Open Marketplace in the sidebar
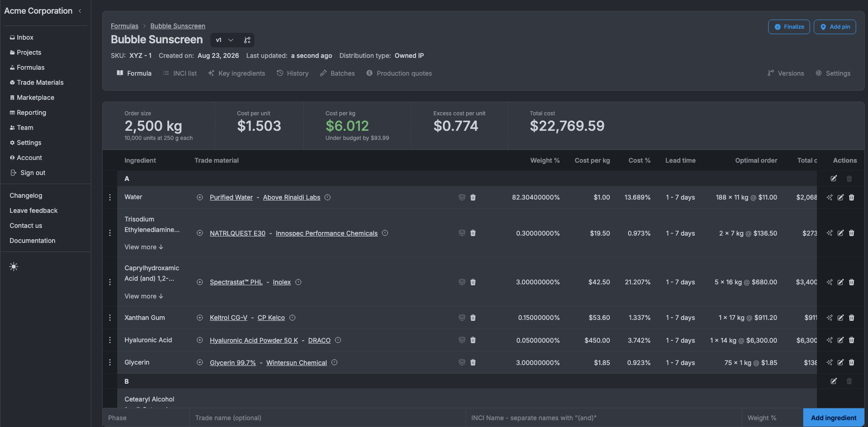This screenshot has height=427, width=868. point(32,98)
